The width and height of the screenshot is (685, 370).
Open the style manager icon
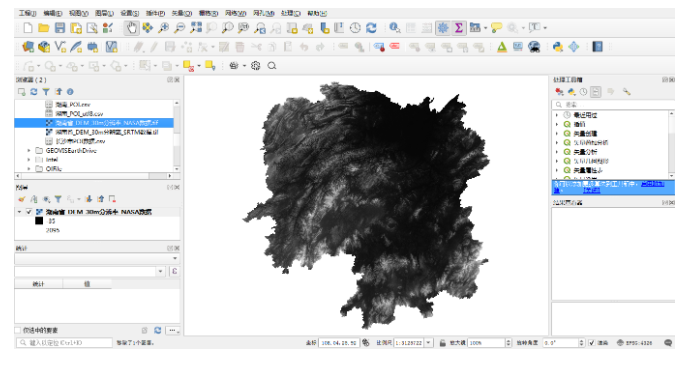coord(108,28)
